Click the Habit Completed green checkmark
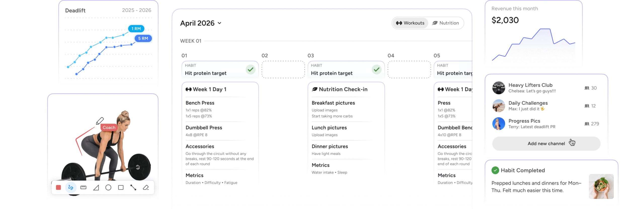The height and width of the screenshot is (209, 644). 495,170
